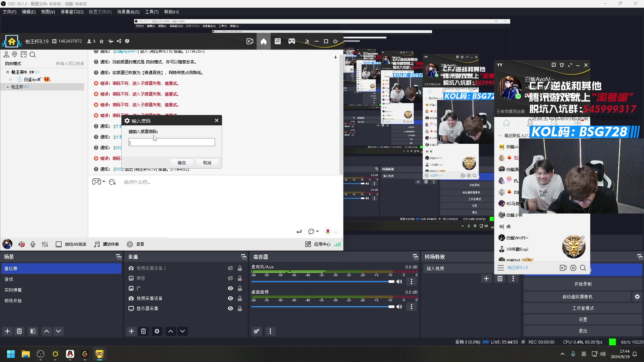Open virtual camera settings gear icon
The image size is (644, 362).
tap(637, 297)
